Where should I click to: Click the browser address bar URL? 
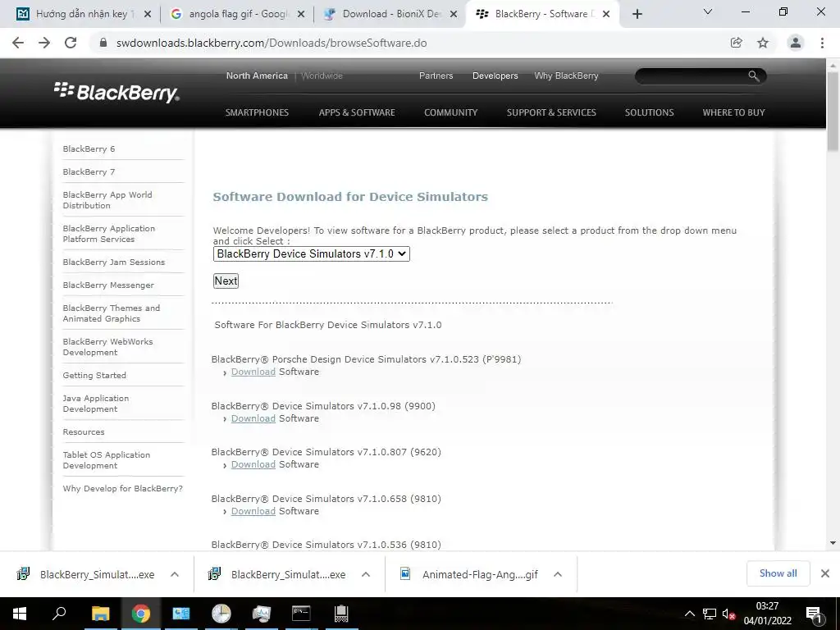tap(272, 43)
